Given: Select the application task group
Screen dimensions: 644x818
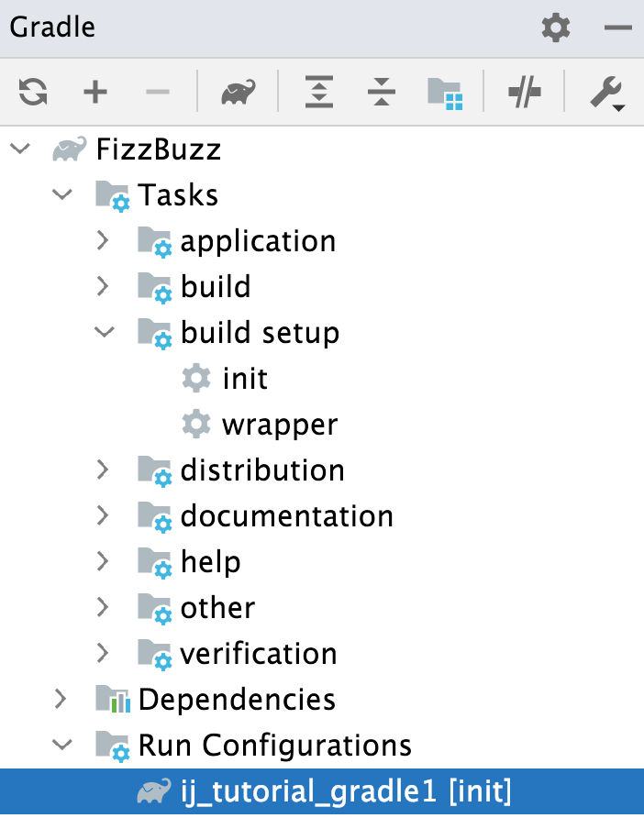Looking at the screenshot, I should [x=258, y=240].
